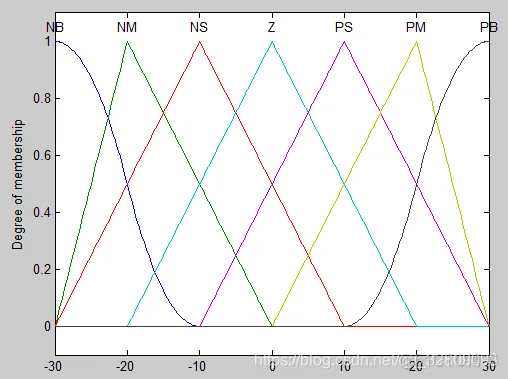Click the x-axis tick label -10
The width and height of the screenshot is (508, 379).
click(197, 367)
